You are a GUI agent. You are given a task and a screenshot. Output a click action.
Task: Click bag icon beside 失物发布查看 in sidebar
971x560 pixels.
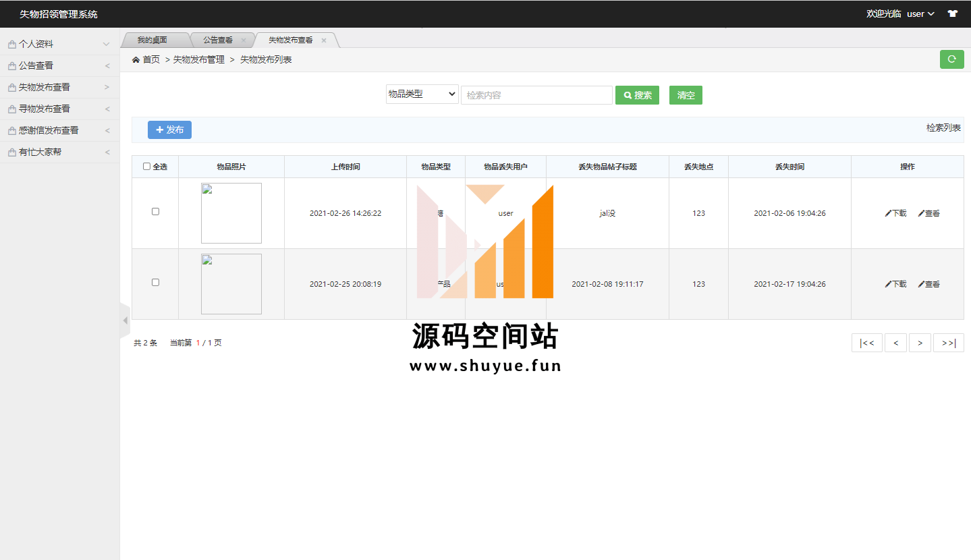[x=11, y=88]
